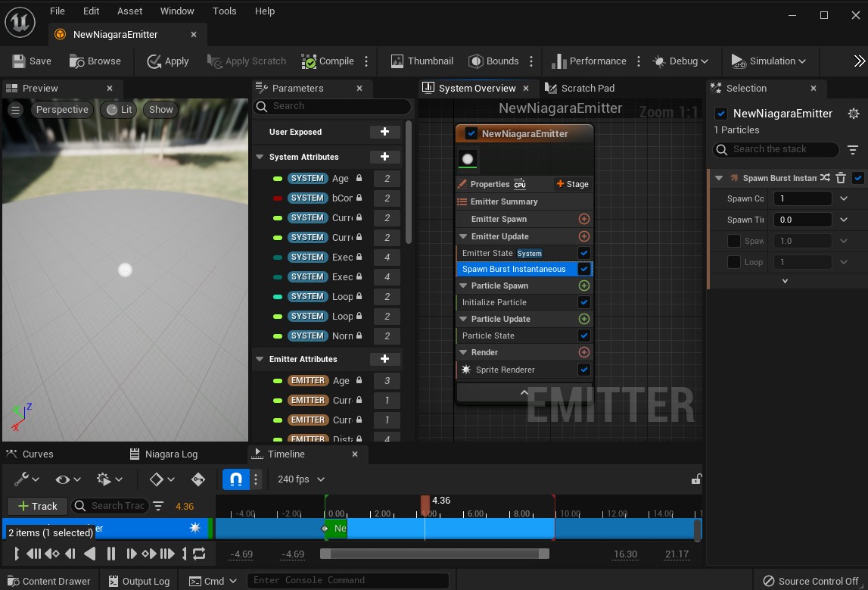The image size is (868, 590).
Task: Add User Exposed parameter with plus
Action: coord(384,132)
